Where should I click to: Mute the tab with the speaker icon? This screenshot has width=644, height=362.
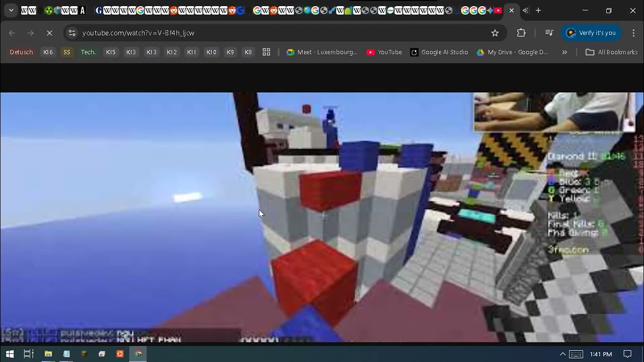pos(525,11)
